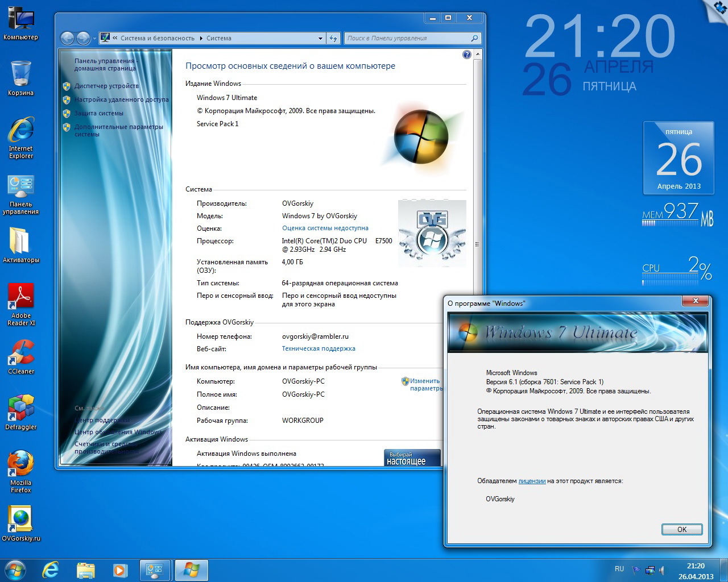Image resolution: width=728 pixels, height=582 pixels.
Task: Click the scrollbar up arrow in System window
Action: coord(477,54)
